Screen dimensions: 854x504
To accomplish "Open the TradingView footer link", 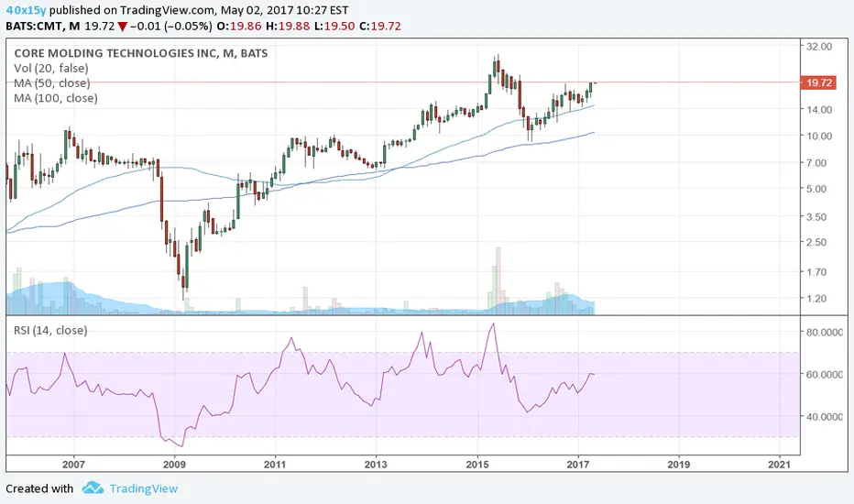I will tap(144, 488).
